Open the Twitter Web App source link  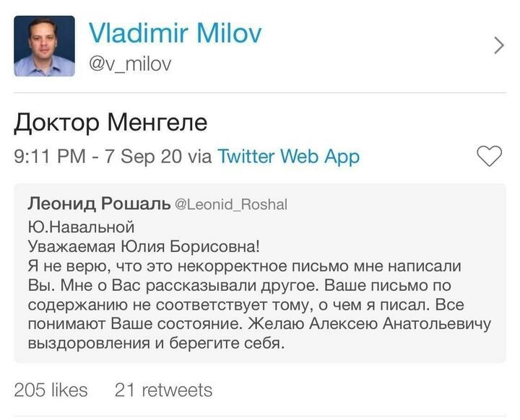point(288,156)
